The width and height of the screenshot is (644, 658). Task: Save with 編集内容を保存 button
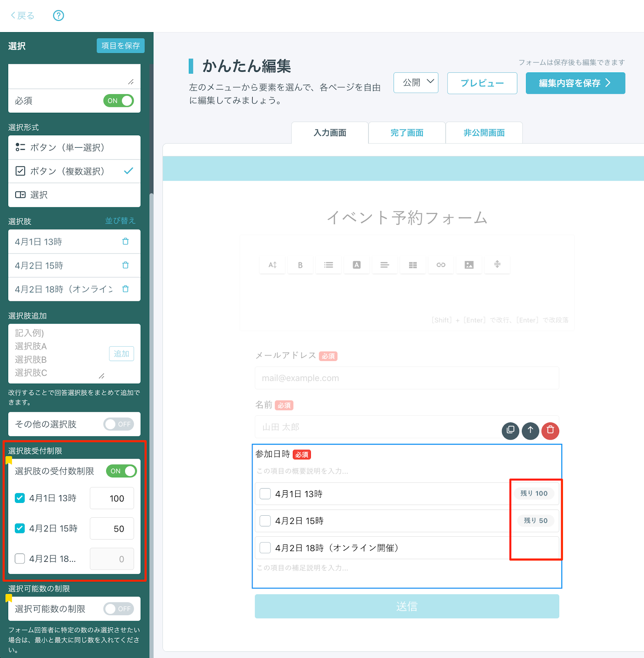pyautogui.click(x=575, y=83)
